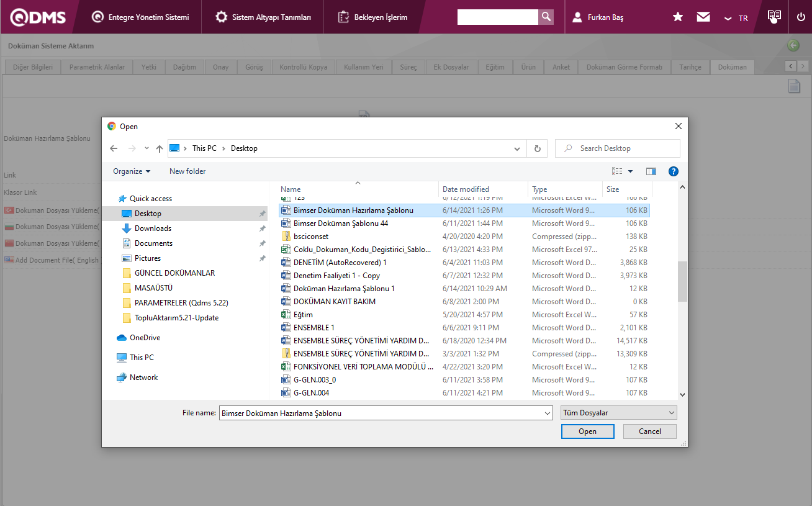The image size is (812, 506).
Task: Click the Cancel button
Action: tap(650, 431)
